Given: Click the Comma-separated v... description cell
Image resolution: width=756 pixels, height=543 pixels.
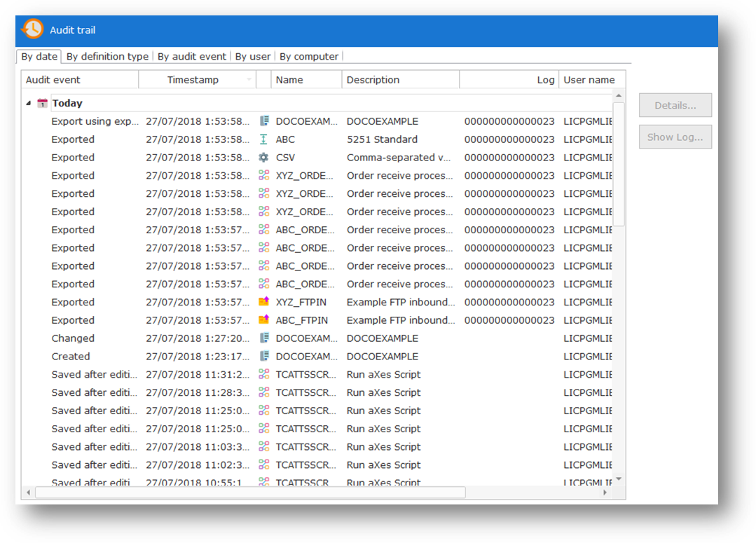Looking at the screenshot, I should (x=399, y=157).
